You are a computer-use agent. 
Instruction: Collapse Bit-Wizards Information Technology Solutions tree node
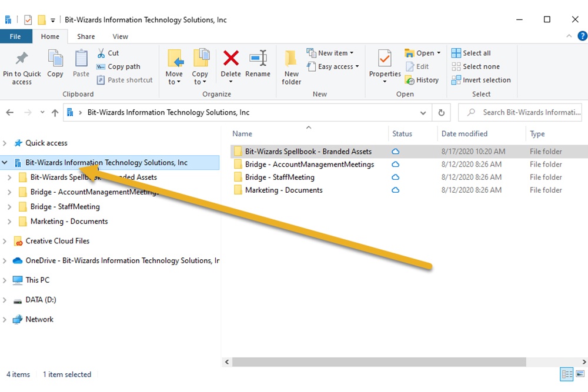coord(5,163)
